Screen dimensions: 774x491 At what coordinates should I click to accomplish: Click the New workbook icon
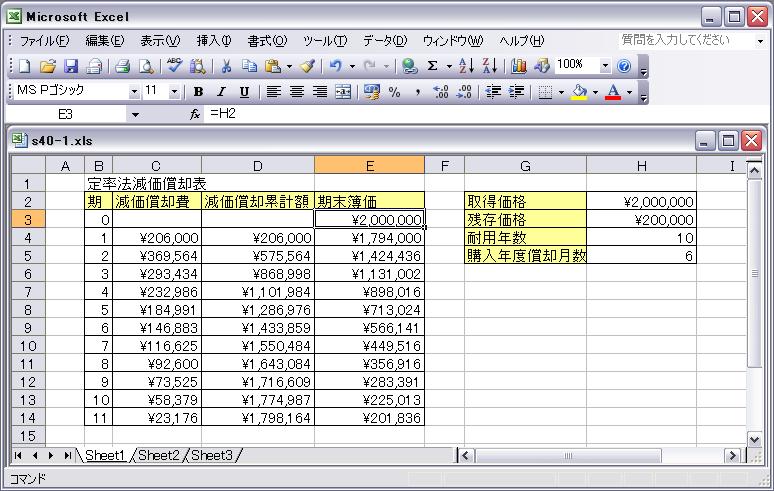pyautogui.click(x=24, y=66)
